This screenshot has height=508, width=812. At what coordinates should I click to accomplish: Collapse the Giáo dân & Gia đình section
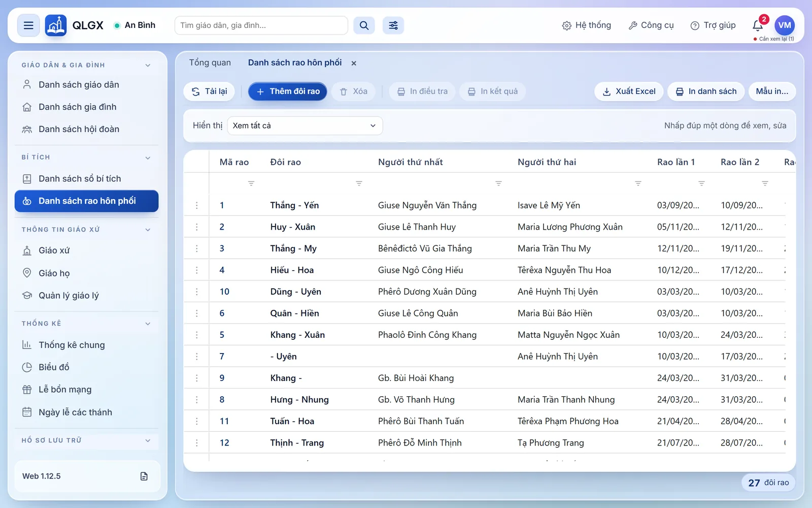(148, 65)
